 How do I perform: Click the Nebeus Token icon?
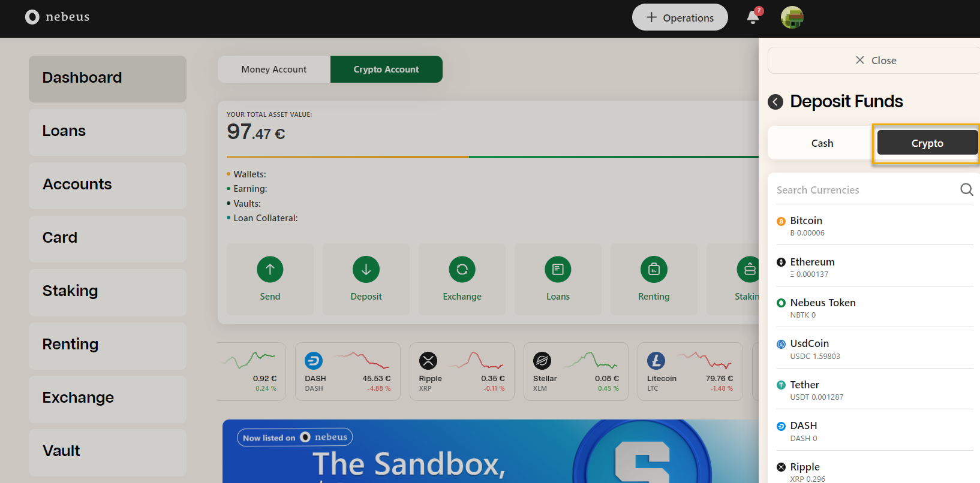point(781,303)
